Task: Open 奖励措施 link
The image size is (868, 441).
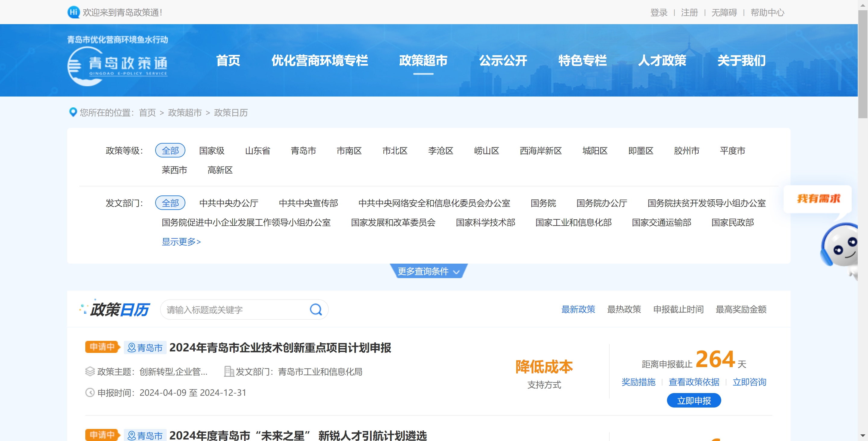Action: (x=638, y=382)
